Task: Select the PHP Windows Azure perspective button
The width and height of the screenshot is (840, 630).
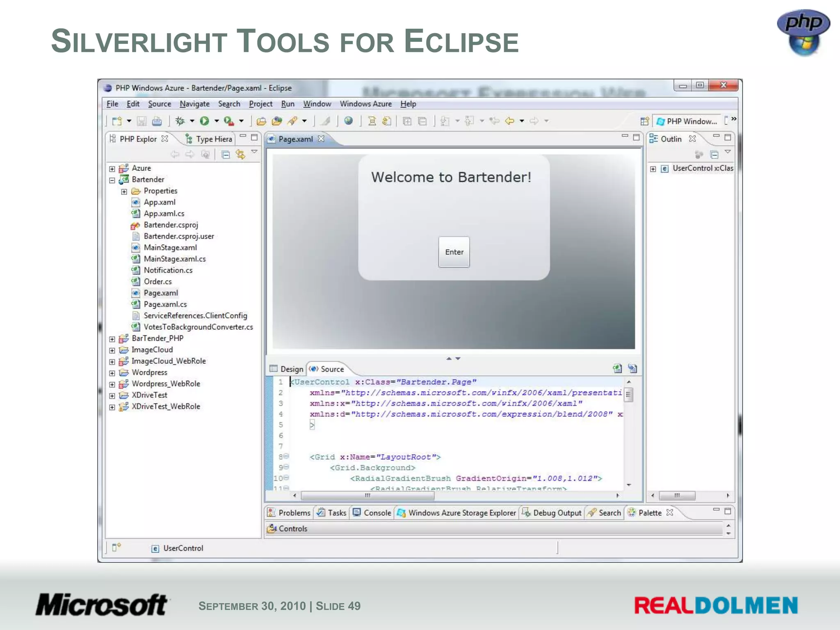Action: pos(686,121)
